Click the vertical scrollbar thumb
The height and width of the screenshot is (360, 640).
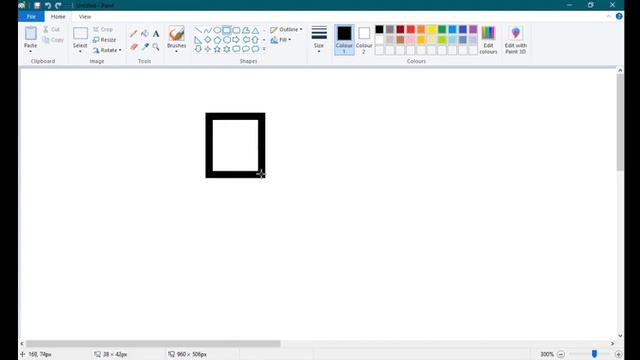point(620,122)
